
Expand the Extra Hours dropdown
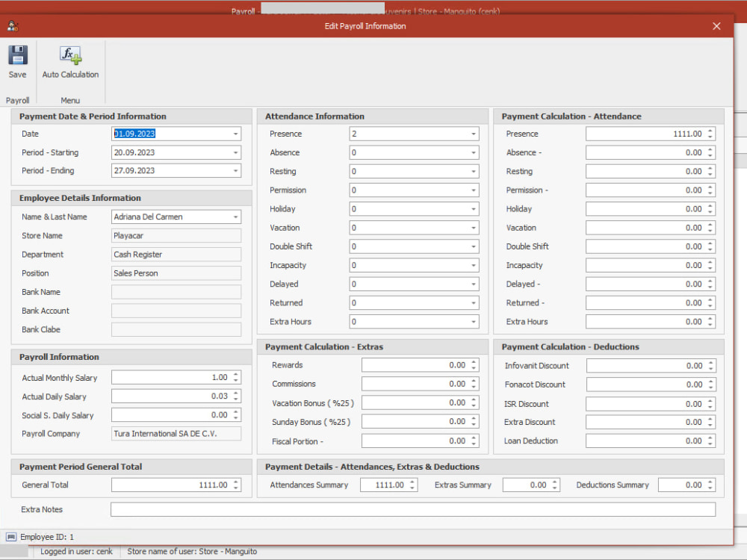(x=472, y=321)
